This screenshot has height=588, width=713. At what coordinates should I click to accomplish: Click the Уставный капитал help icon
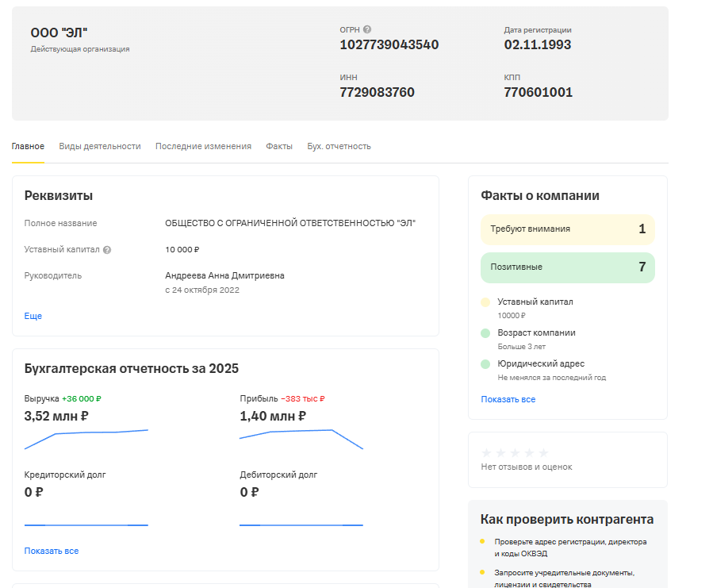tap(107, 250)
